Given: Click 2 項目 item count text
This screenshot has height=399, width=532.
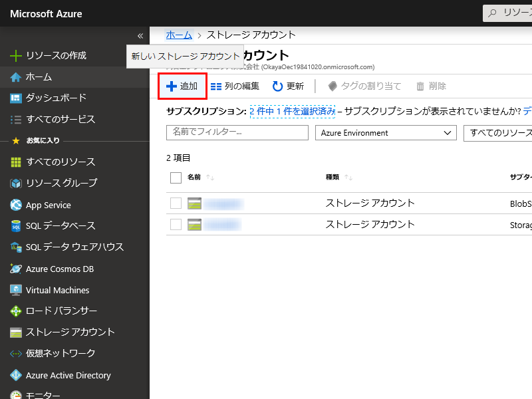Looking at the screenshot, I should pos(178,158).
